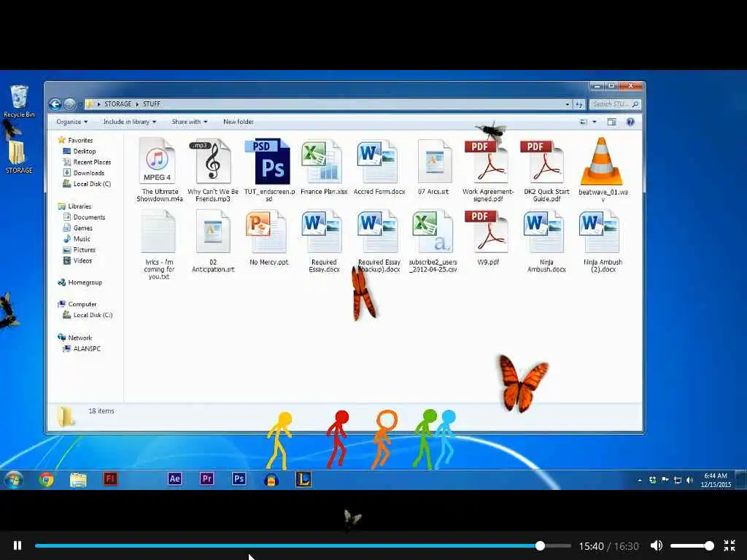Open the change view options arrow
Viewport: 747px width, 560px height.
point(594,122)
